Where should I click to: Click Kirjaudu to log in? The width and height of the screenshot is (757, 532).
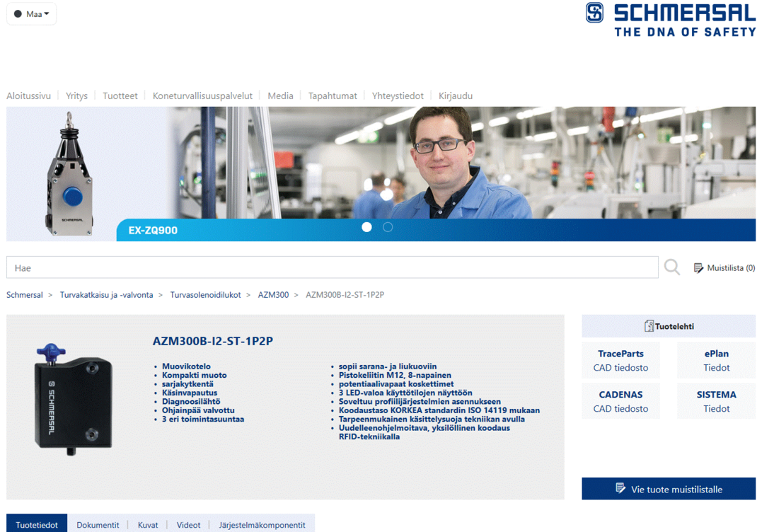[456, 96]
